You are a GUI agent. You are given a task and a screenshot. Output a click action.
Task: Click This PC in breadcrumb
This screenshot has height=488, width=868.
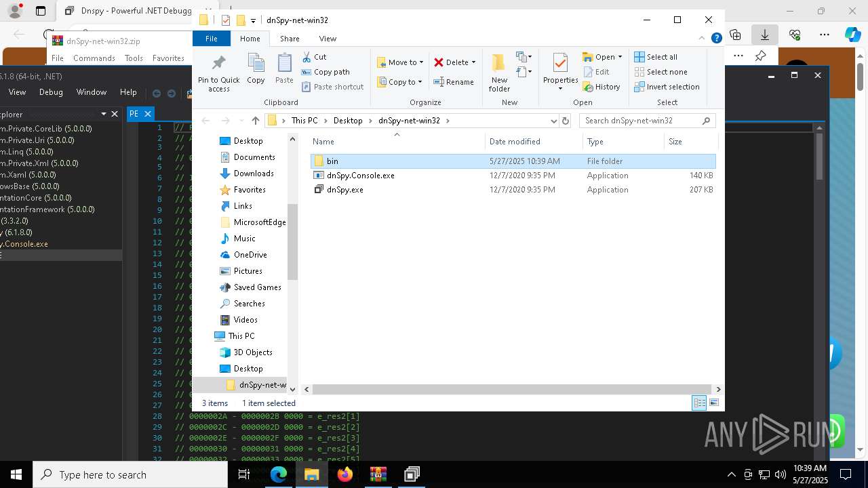(x=304, y=121)
